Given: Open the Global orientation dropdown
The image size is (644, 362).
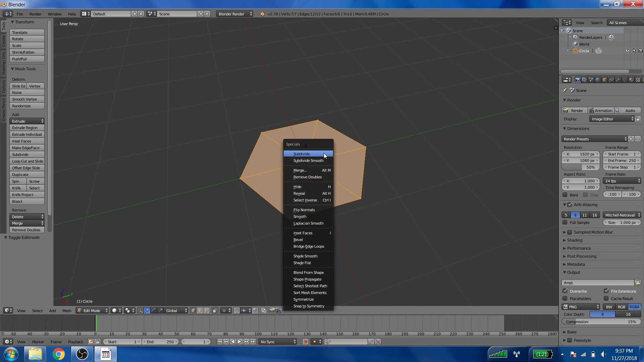Looking at the screenshot, I should pos(176,310).
